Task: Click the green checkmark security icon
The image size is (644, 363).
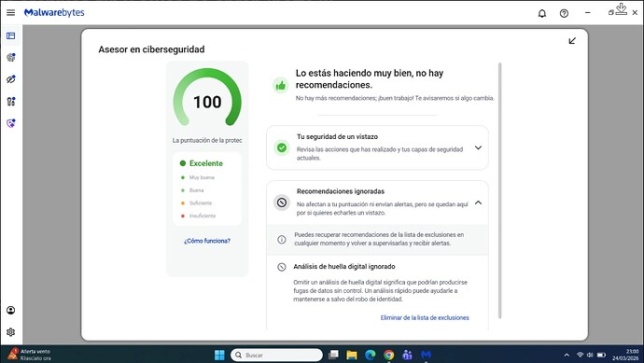Action: click(282, 147)
